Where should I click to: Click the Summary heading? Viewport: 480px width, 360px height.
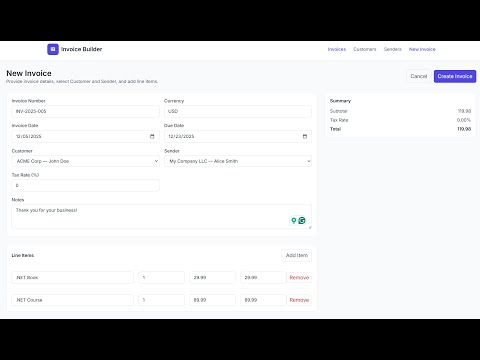[340, 101]
